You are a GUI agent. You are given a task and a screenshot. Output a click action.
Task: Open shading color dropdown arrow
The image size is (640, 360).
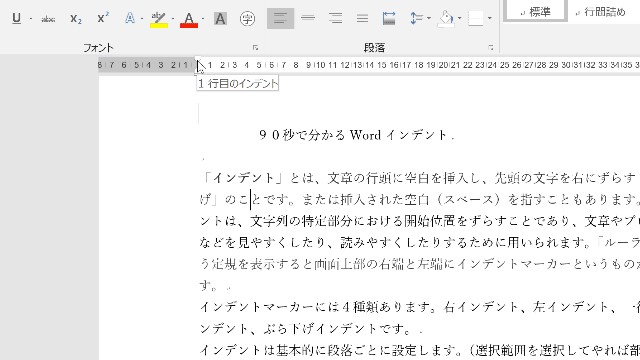click(x=460, y=18)
